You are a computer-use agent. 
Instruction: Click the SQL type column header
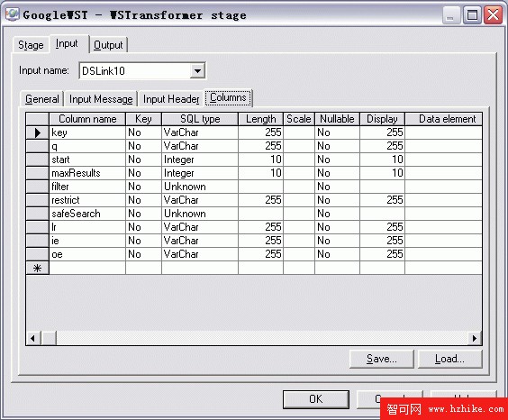click(200, 119)
